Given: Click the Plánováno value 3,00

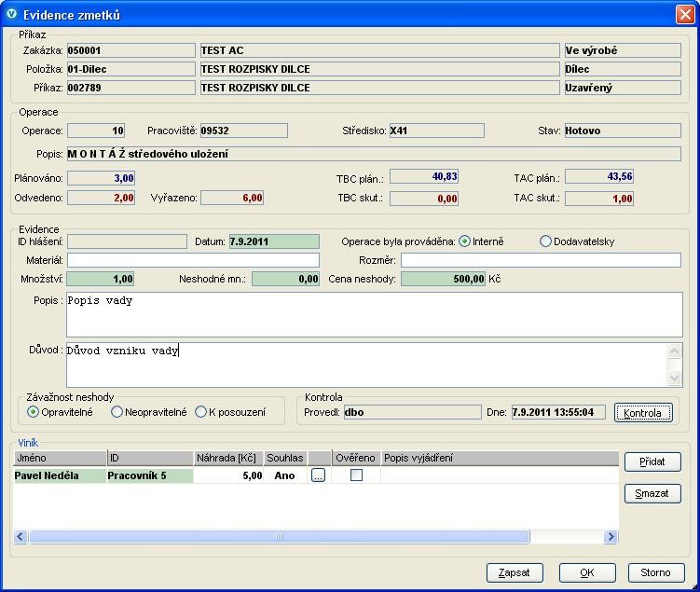Looking at the screenshot, I should (x=101, y=178).
